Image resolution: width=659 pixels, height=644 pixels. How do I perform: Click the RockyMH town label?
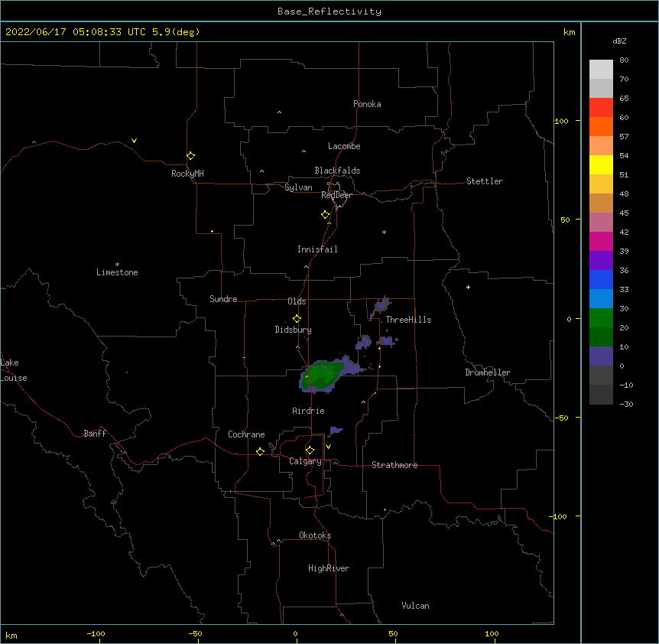[187, 174]
